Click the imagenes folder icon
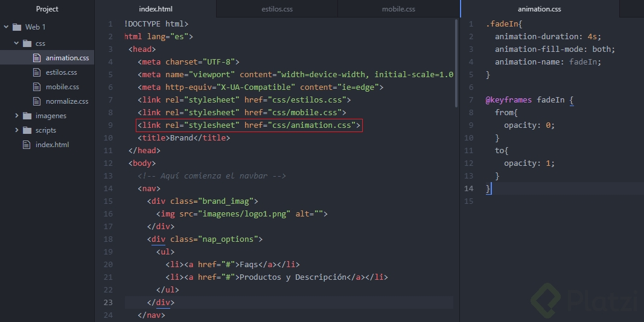This screenshot has width=644, height=322. (x=27, y=116)
